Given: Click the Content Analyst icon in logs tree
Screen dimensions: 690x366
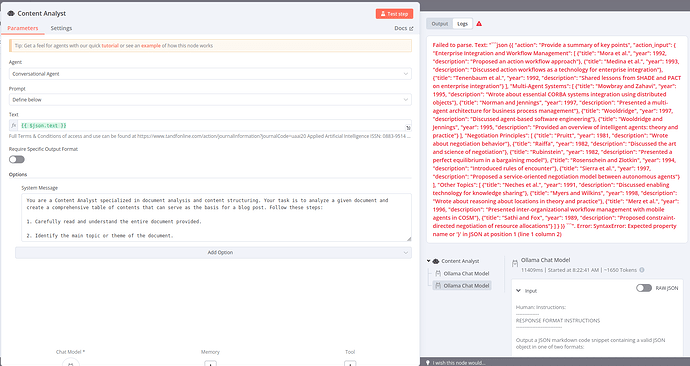Looking at the screenshot, I should coord(436,261).
